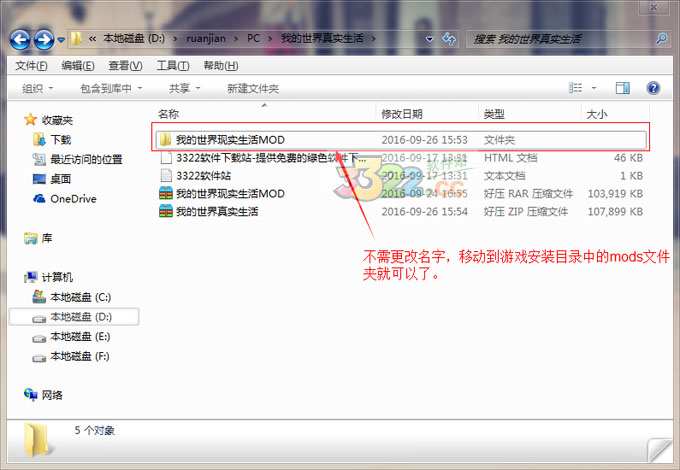680x470 pixels.
Task: Select the 3322软件下载站 HTML document icon
Action: pyautogui.click(x=166, y=158)
